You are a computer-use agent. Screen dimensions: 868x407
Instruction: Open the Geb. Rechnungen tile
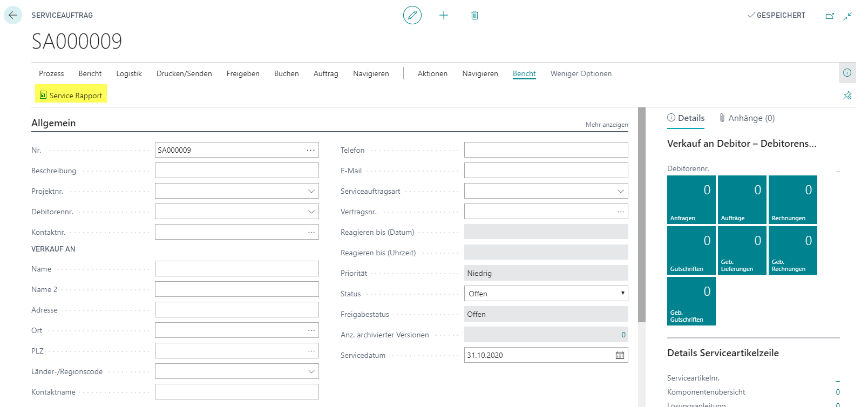(x=793, y=250)
